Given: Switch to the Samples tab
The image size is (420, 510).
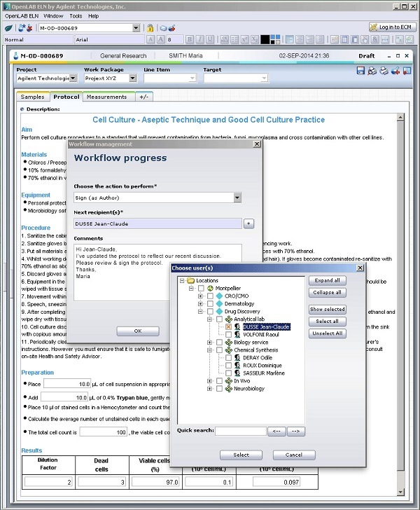Looking at the screenshot, I should (x=32, y=97).
